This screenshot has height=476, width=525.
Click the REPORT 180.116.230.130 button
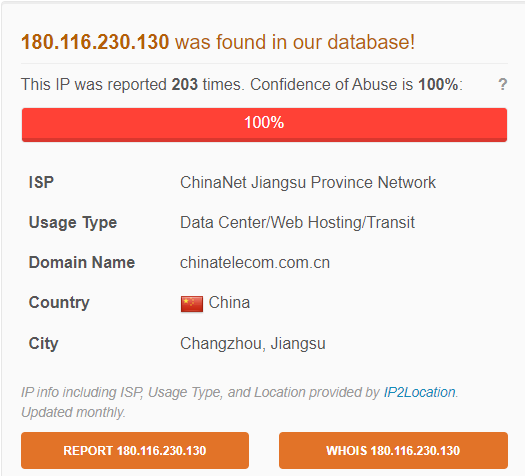135,450
